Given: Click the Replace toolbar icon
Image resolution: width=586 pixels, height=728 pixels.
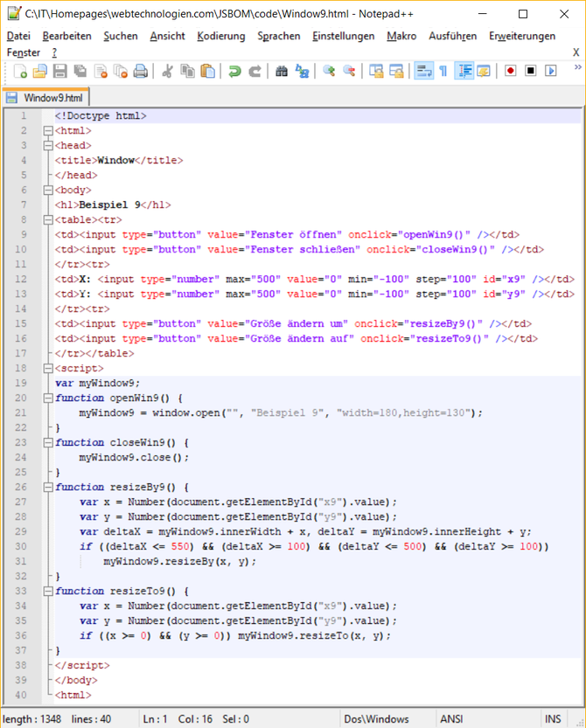Looking at the screenshot, I should tap(302, 71).
